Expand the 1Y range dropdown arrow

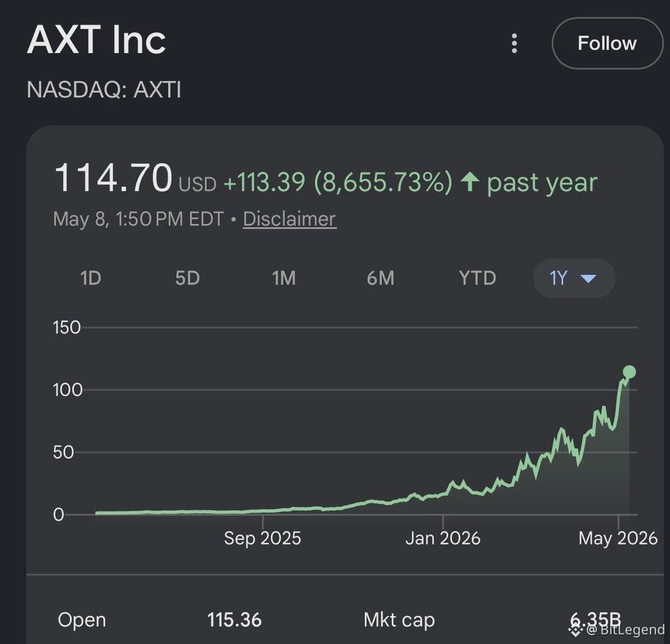[588, 278]
